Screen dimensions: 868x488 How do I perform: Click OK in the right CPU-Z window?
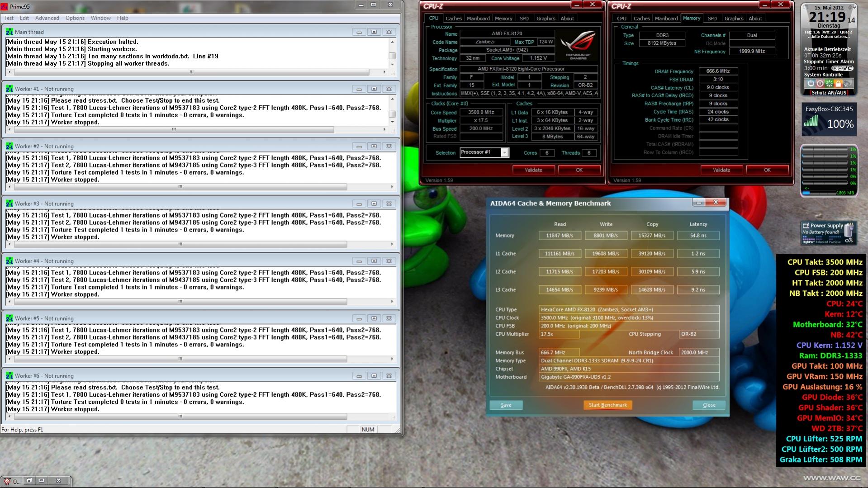pyautogui.click(x=767, y=170)
